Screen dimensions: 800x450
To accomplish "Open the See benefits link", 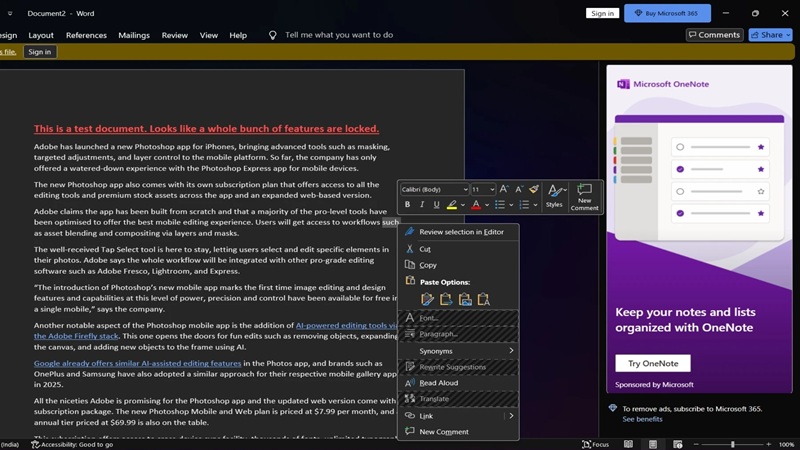I will point(642,419).
